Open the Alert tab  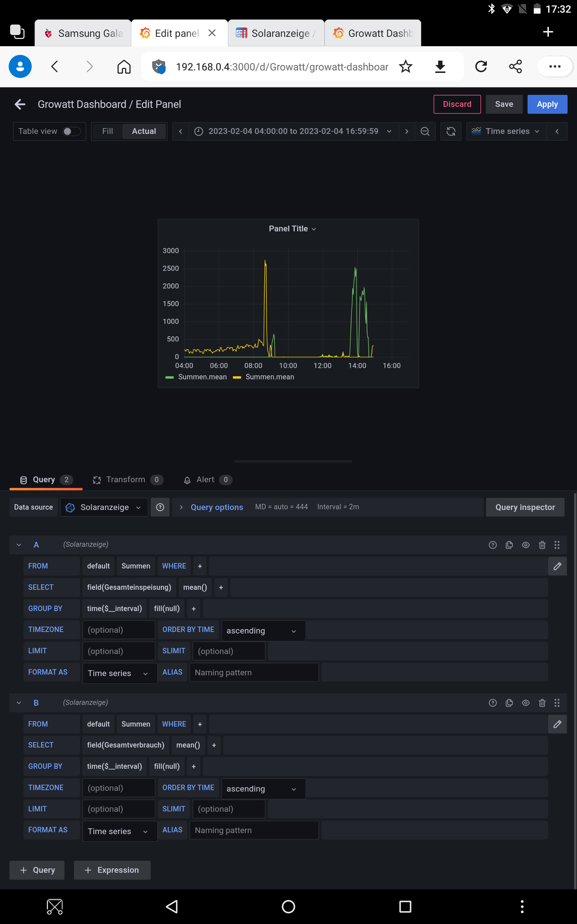[205, 480]
